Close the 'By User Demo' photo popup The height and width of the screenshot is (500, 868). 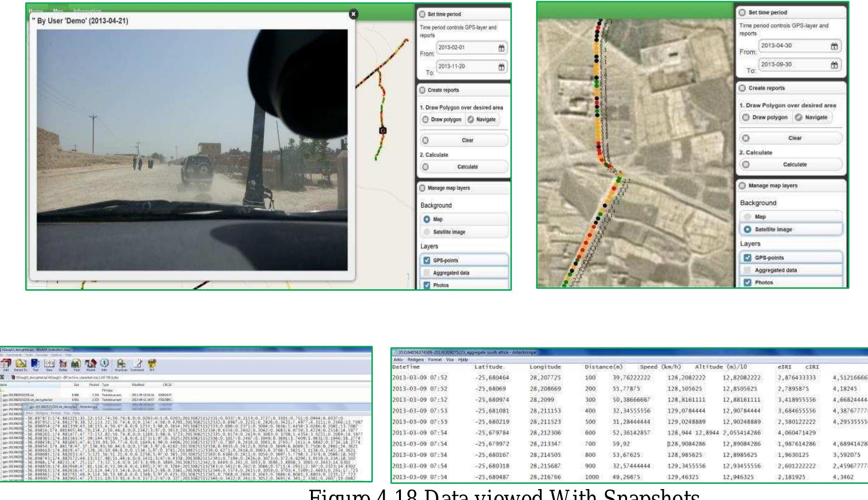coord(353,14)
